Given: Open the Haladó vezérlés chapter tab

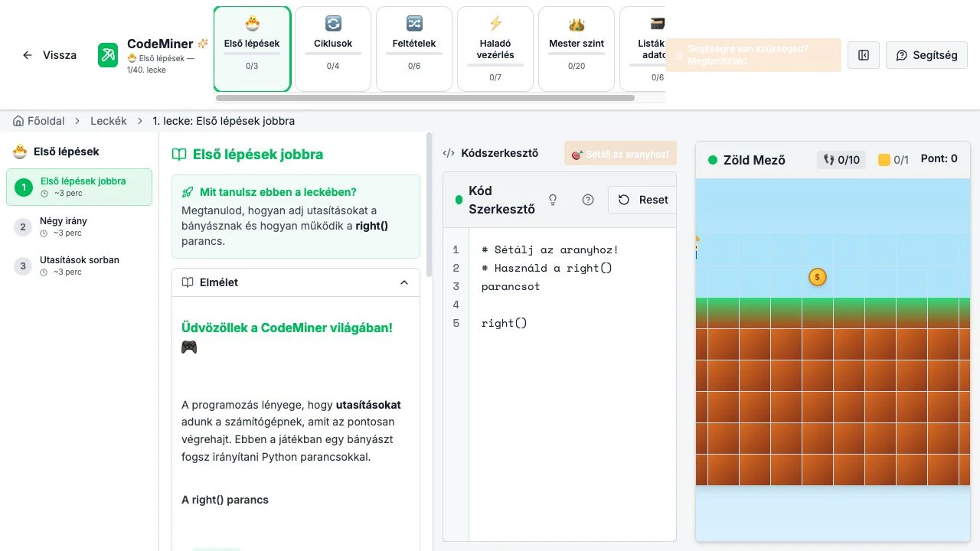Looking at the screenshot, I should coord(495,49).
